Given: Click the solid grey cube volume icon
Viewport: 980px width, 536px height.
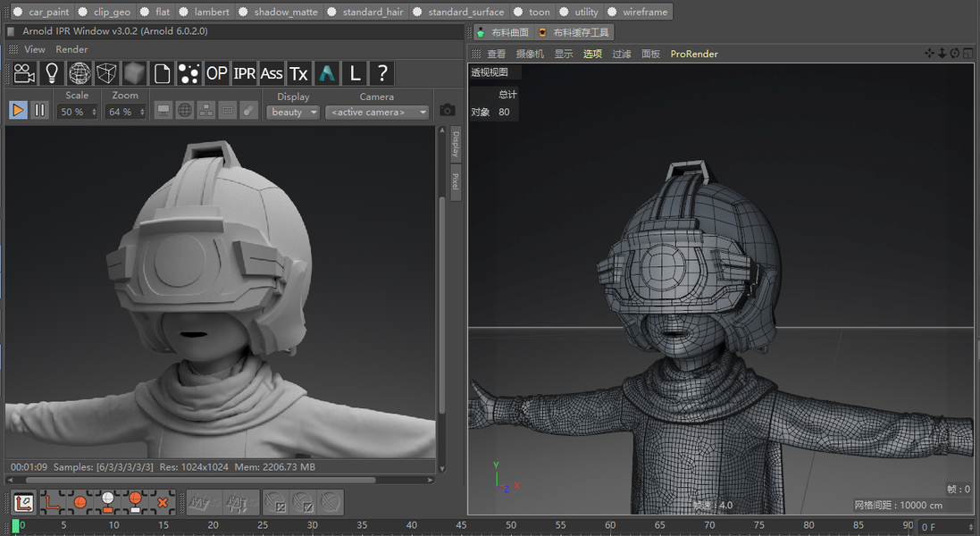Looking at the screenshot, I should 134,74.
